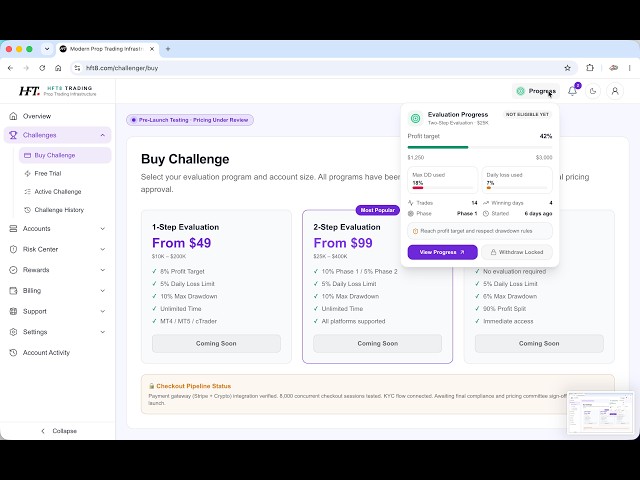Click the View Progress button

(x=442, y=252)
